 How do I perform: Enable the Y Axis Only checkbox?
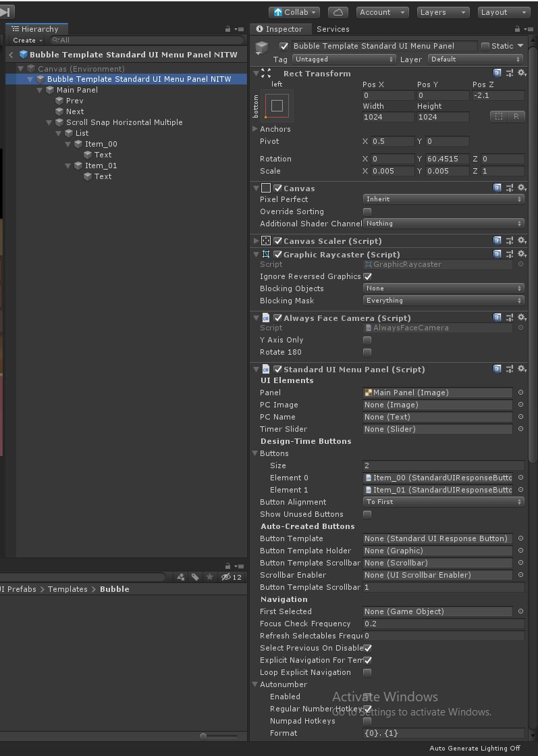pyautogui.click(x=367, y=340)
